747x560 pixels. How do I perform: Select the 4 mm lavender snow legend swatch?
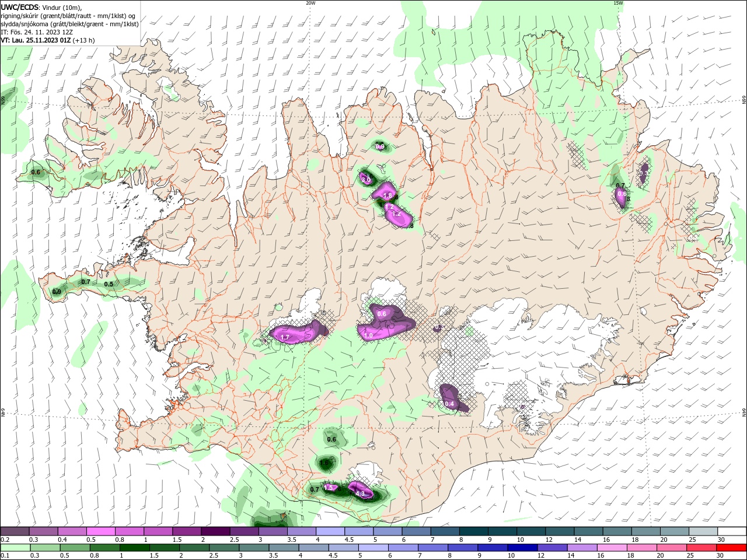tap(330, 531)
